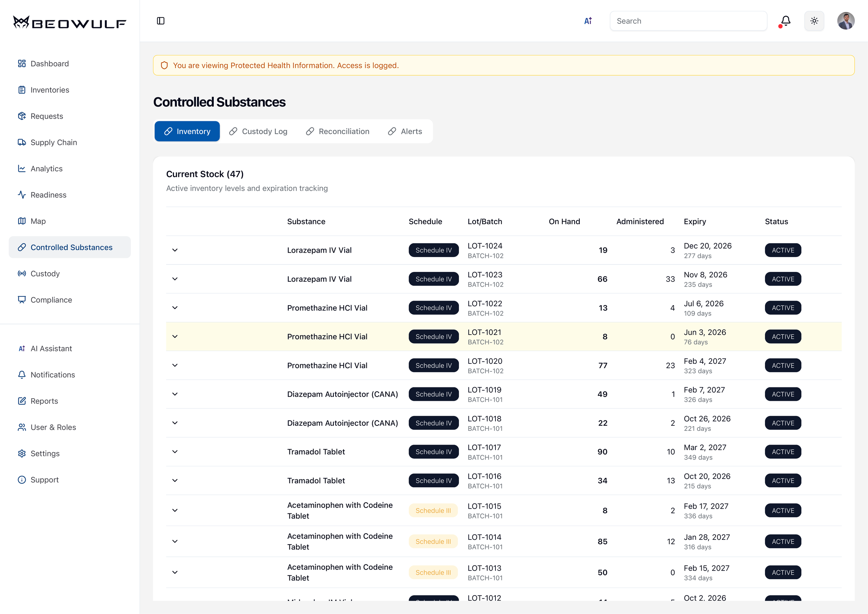Image resolution: width=868 pixels, height=614 pixels.
Task: Open the Readiness pulse item
Action: click(48, 195)
